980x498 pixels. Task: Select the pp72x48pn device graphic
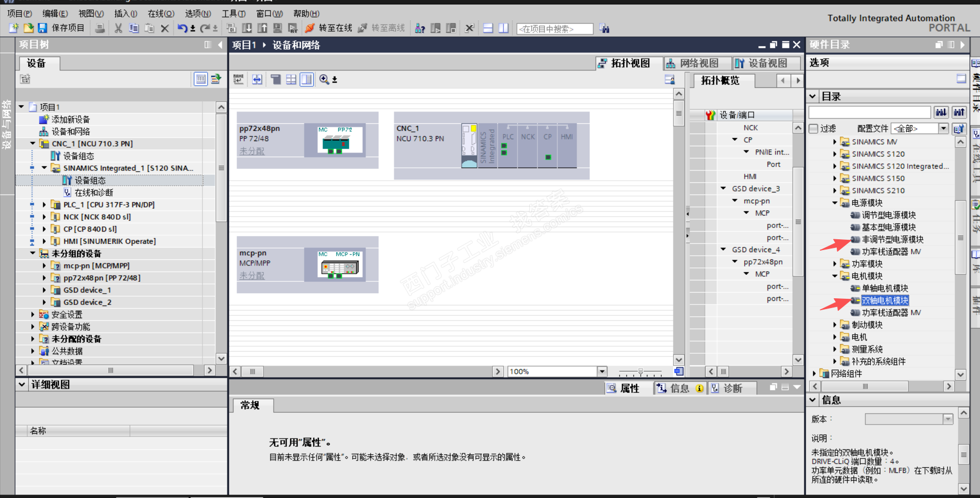[x=336, y=140]
